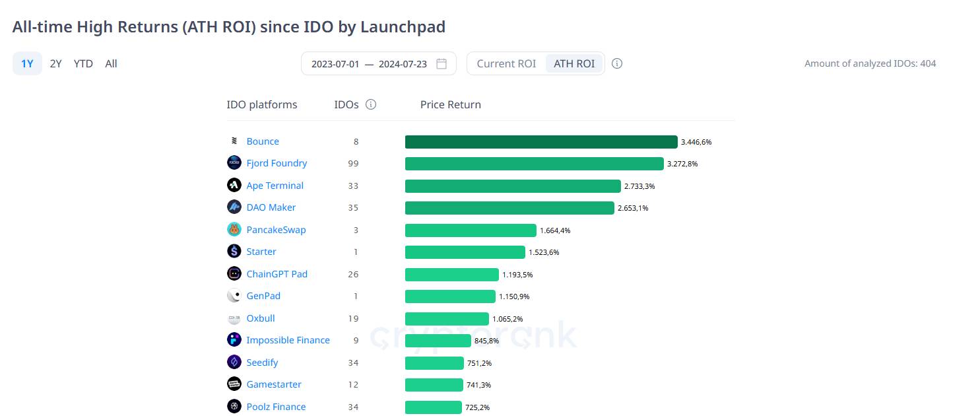This screenshot has width=980, height=416.
Task: Click the Ape Terminal 2.733,3% bar
Action: [513, 186]
